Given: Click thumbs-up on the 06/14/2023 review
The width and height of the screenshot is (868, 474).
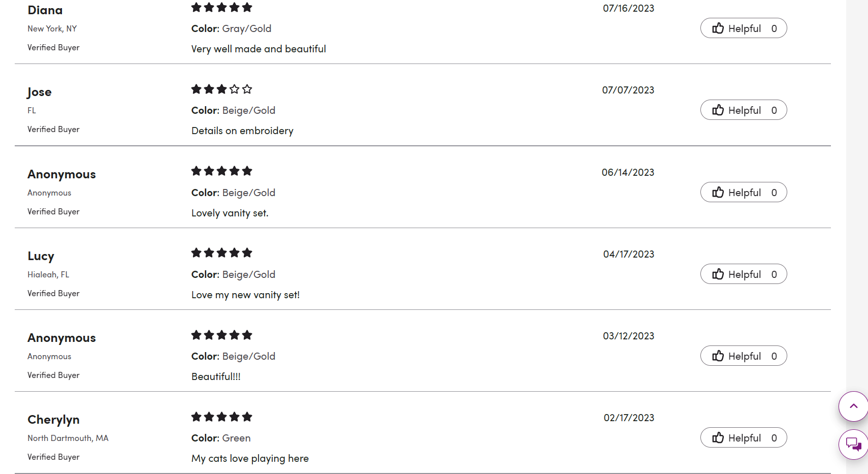Looking at the screenshot, I should point(718,193).
